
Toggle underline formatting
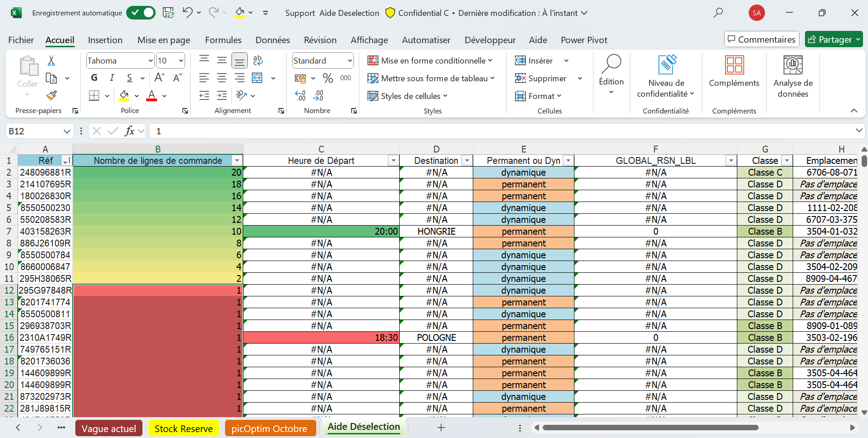(x=130, y=78)
